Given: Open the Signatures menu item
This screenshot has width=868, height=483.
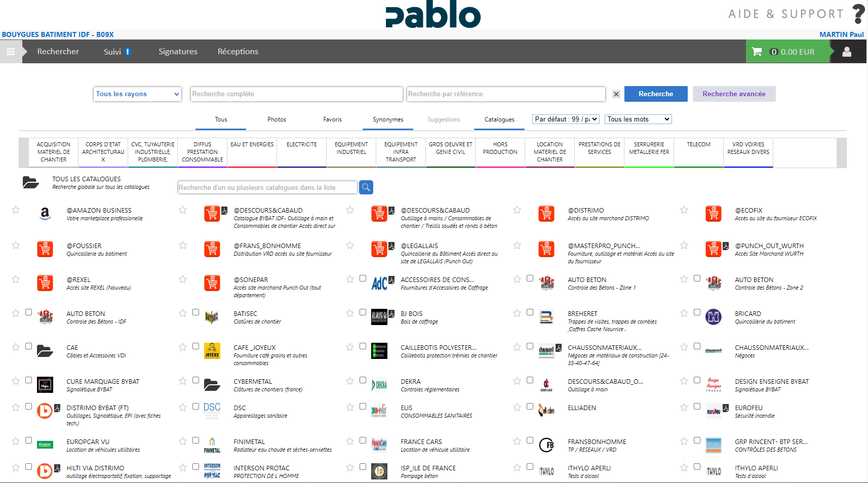Looking at the screenshot, I should coord(178,52).
